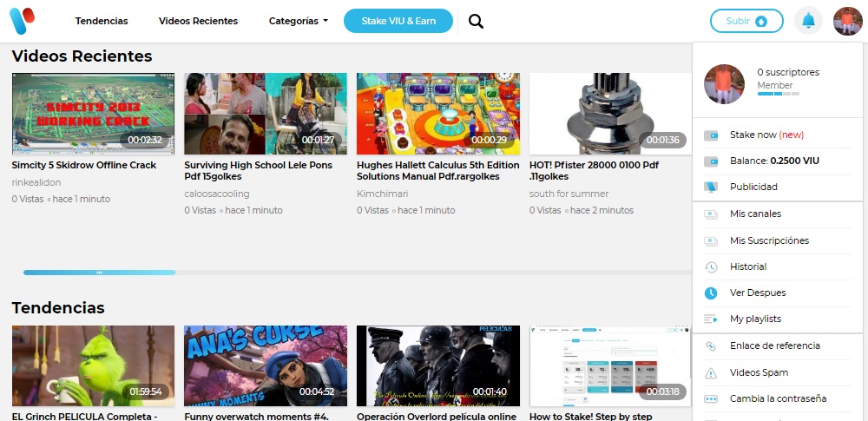Click the Stake now icon

711,135
